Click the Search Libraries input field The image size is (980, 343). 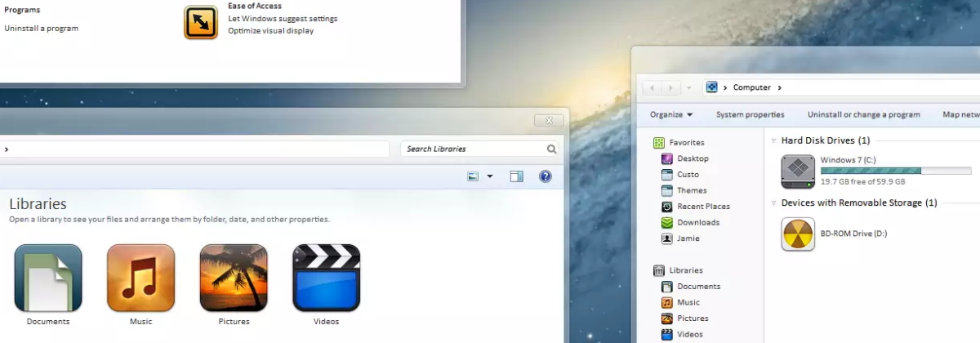pos(481,149)
